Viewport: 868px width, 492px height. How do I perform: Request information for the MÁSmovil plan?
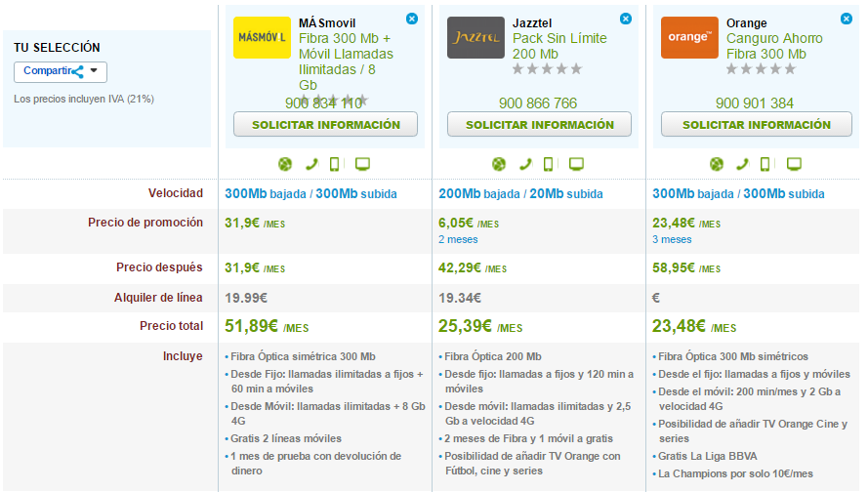click(x=325, y=125)
